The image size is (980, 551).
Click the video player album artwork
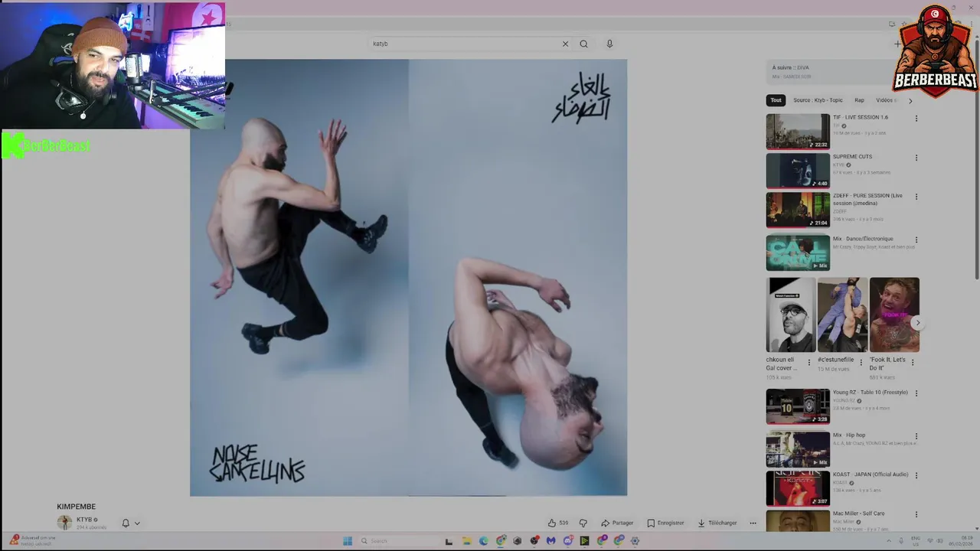[408, 278]
